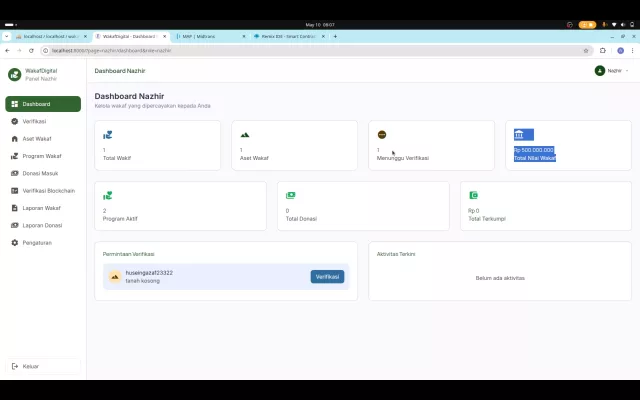
Task: Select the huseingazaf23322 request name
Action: pos(149,273)
